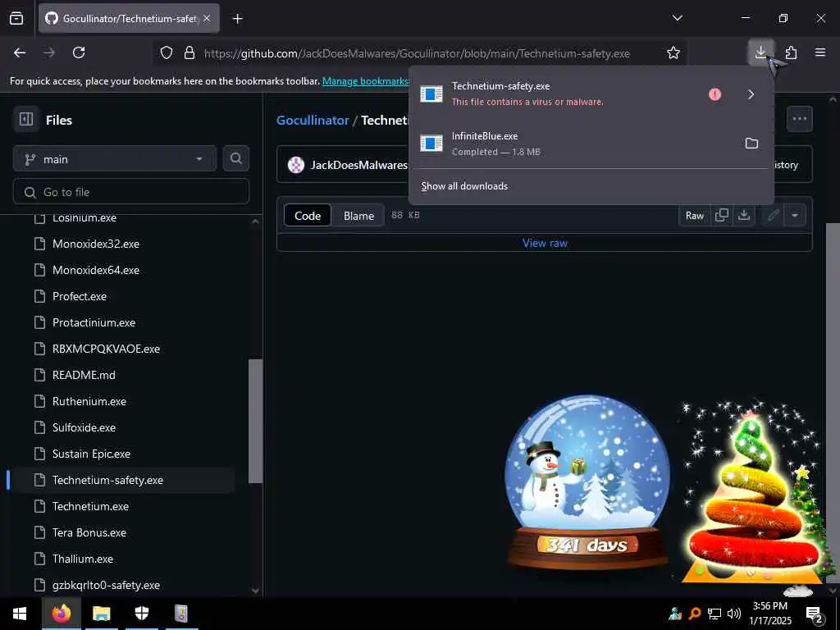Open Monoxidex32.exe in file tree
The height and width of the screenshot is (630, 840).
pos(96,244)
